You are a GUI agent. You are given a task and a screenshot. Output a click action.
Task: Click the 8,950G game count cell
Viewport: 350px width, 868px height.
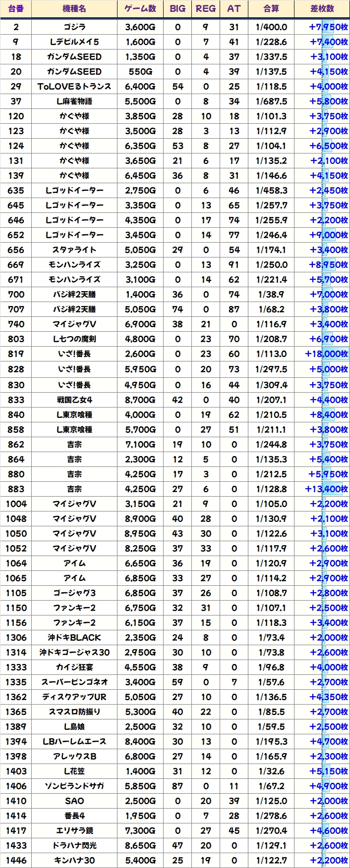[140, 534]
